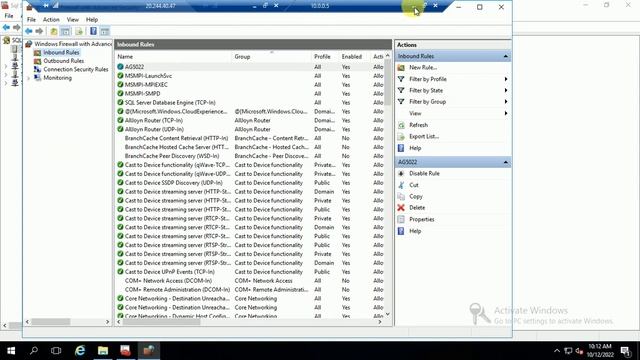640x360 pixels.
Task: Click the Up one level folder icon
Action: point(54,31)
